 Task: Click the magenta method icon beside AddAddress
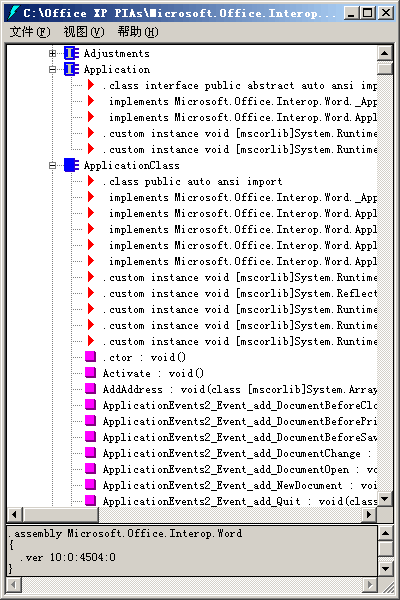(91, 389)
